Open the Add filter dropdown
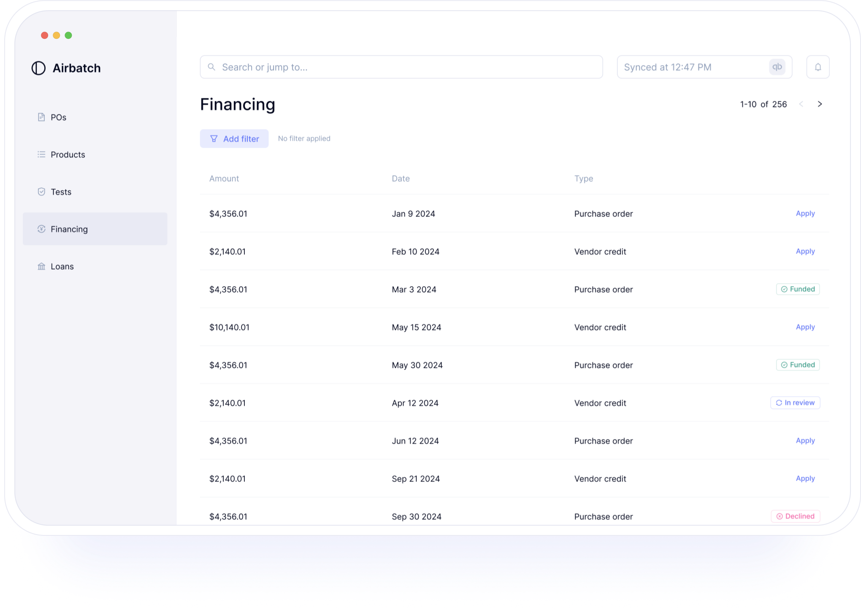 point(234,138)
